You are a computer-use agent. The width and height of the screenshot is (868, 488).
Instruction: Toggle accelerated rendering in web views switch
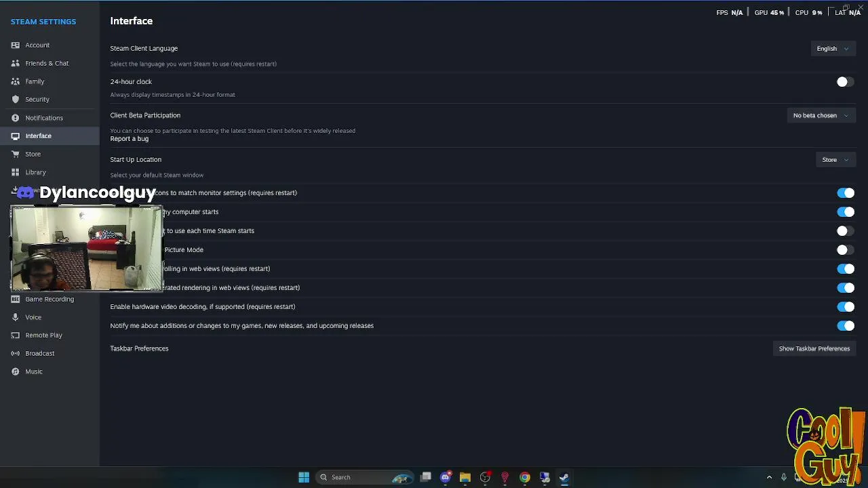click(845, 288)
